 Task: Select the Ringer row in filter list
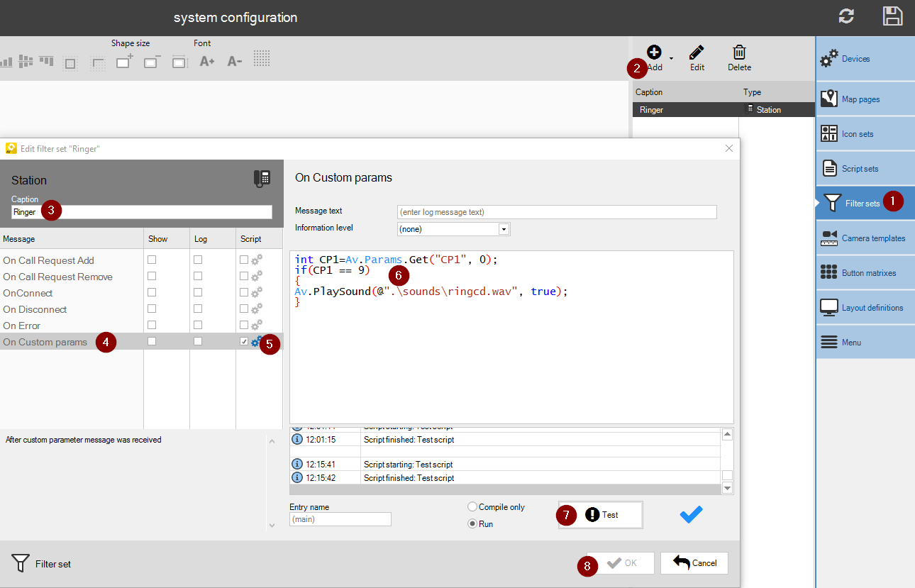coord(723,110)
